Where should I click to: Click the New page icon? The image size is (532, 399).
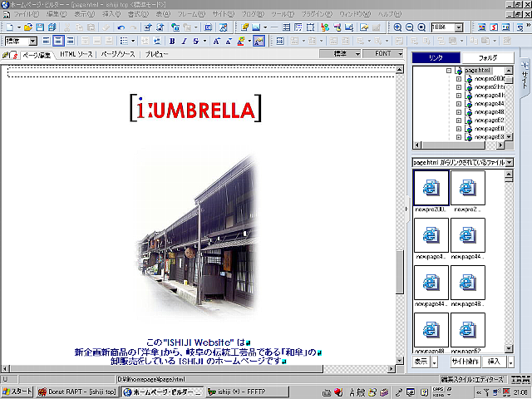coord(10,27)
